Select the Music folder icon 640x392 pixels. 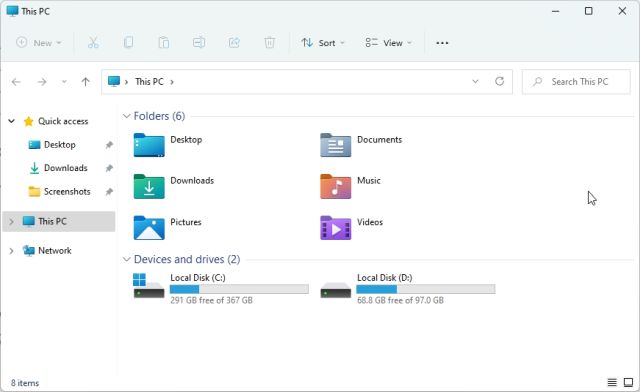pyautogui.click(x=336, y=187)
